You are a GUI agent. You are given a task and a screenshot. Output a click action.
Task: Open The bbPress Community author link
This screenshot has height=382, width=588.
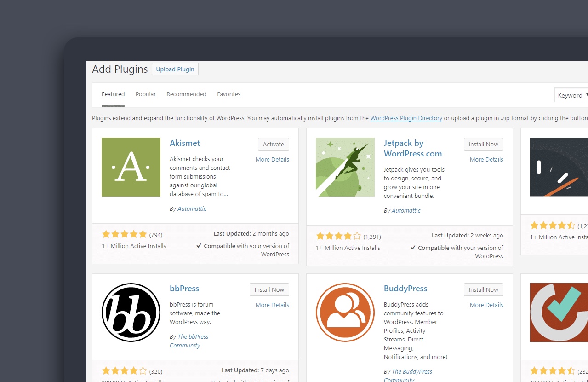tap(189, 341)
